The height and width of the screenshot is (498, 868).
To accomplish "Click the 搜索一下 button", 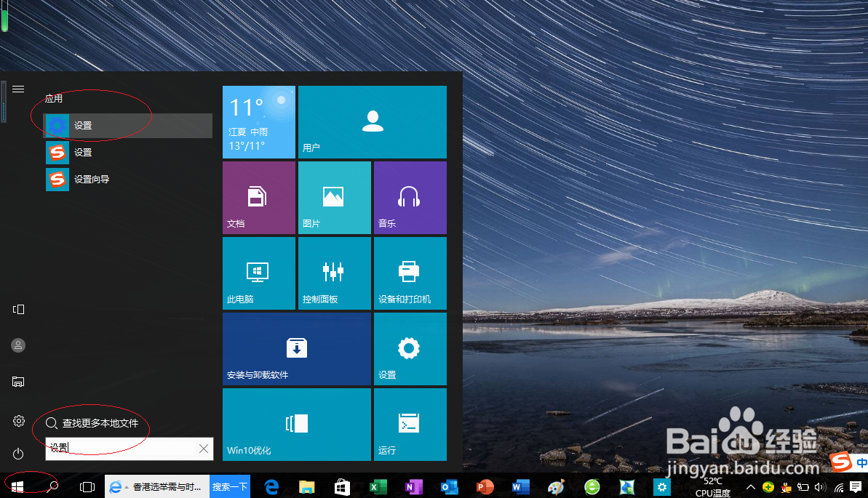I will pos(230,487).
